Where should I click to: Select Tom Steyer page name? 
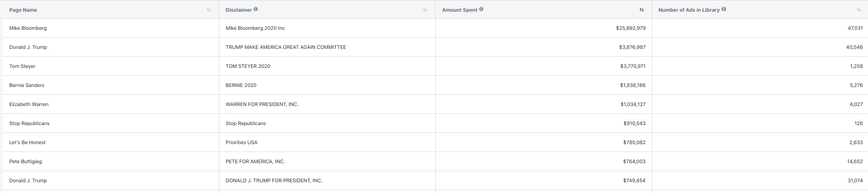(x=22, y=66)
